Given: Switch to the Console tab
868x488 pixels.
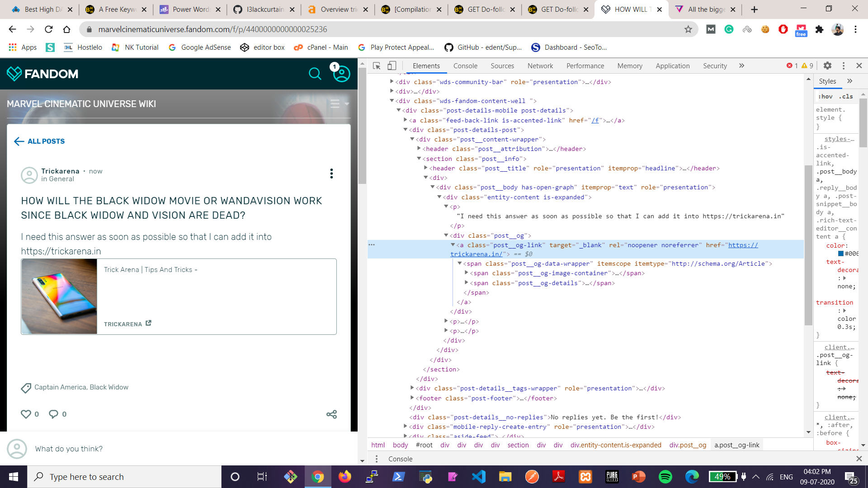Looking at the screenshot, I should (x=465, y=66).
